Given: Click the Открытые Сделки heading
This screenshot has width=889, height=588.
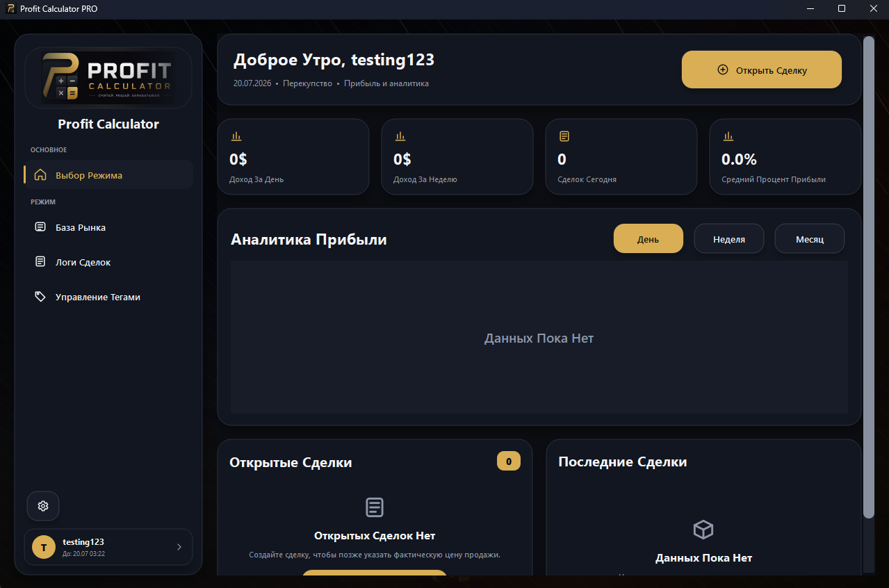Looking at the screenshot, I should point(291,462).
